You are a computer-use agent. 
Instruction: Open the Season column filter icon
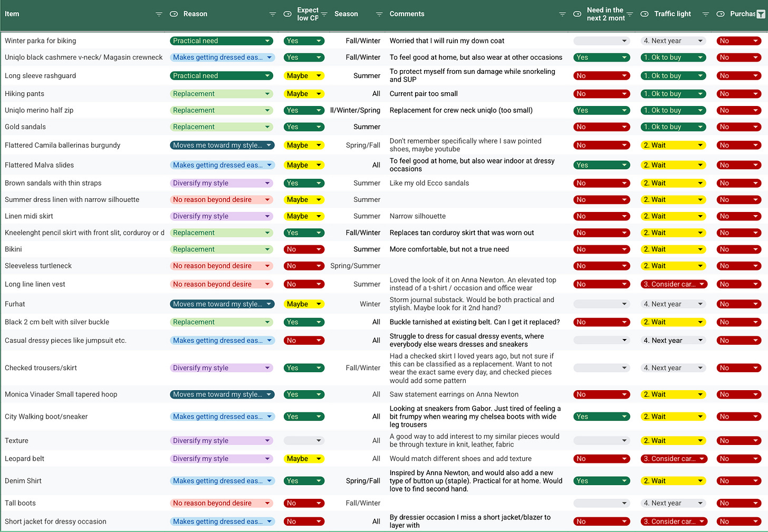point(379,14)
